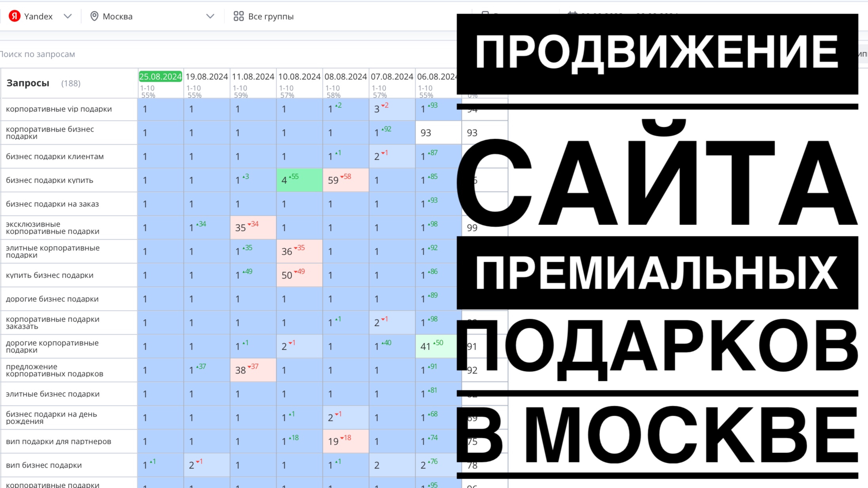The height and width of the screenshot is (488, 868).
Task: Click query бизнес подарки на день рождения
Action: tap(51, 418)
